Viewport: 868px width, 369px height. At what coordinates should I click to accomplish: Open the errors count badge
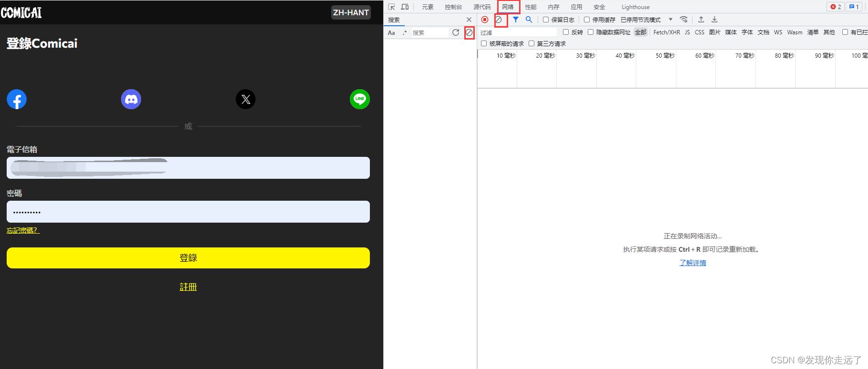click(836, 7)
